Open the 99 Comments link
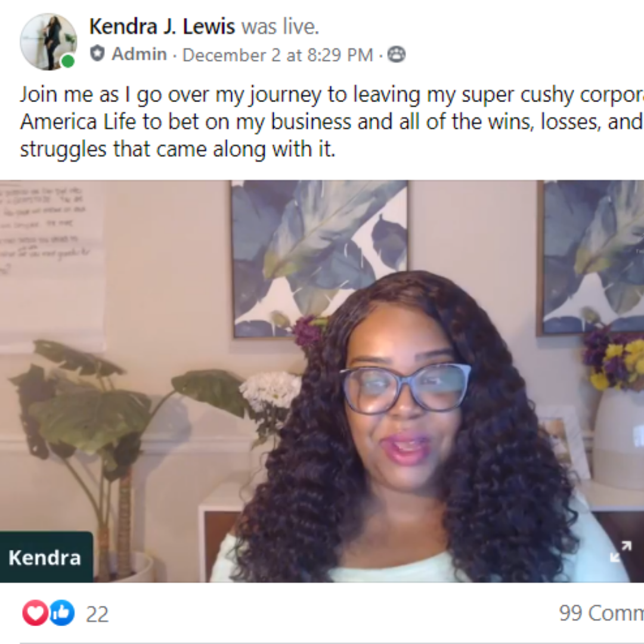The width and height of the screenshot is (644, 644). click(x=601, y=613)
